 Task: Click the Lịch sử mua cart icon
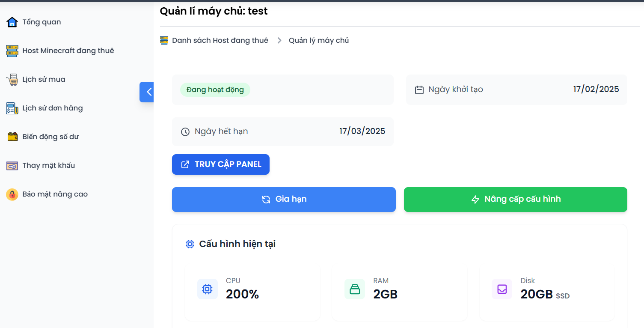tap(12, 80)
